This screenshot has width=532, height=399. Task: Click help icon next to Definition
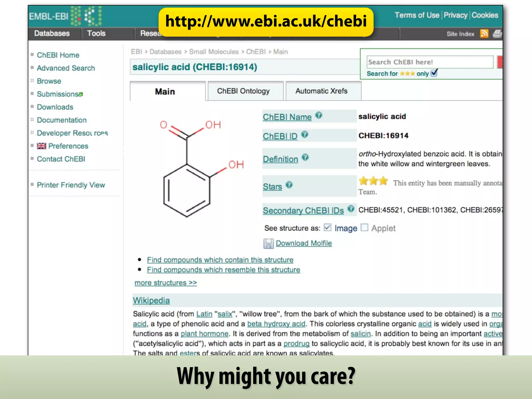pos(305,157)
